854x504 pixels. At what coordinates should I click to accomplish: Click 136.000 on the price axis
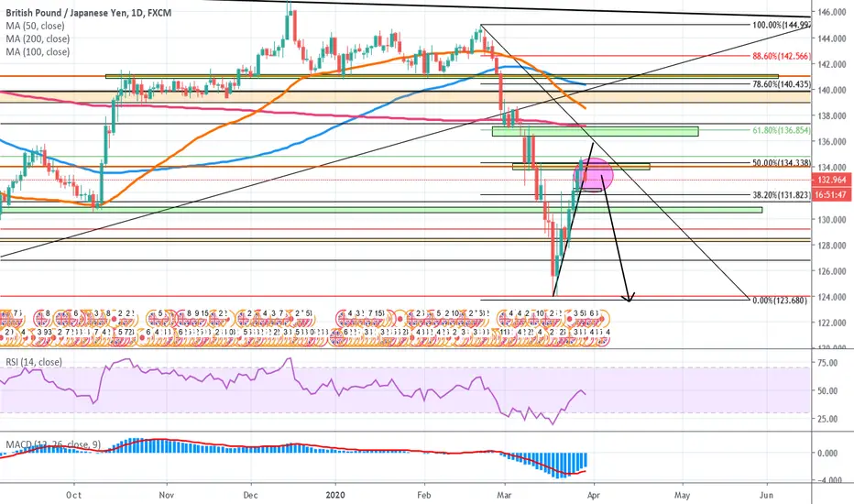tap(832, 142)
